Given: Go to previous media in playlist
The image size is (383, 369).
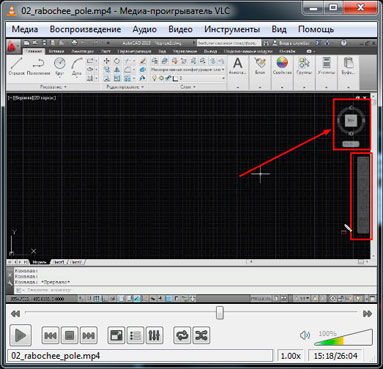Looking at the screenshot, I should tap(50, 335).
